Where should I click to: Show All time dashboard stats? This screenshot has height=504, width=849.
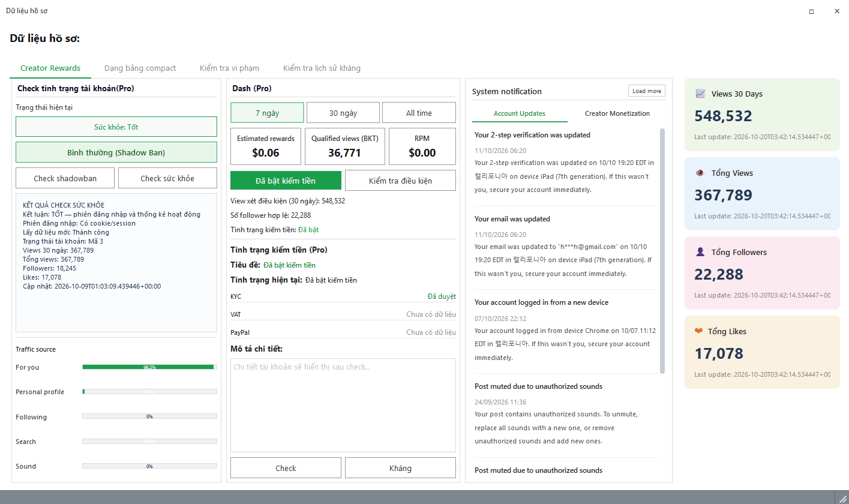419,113
